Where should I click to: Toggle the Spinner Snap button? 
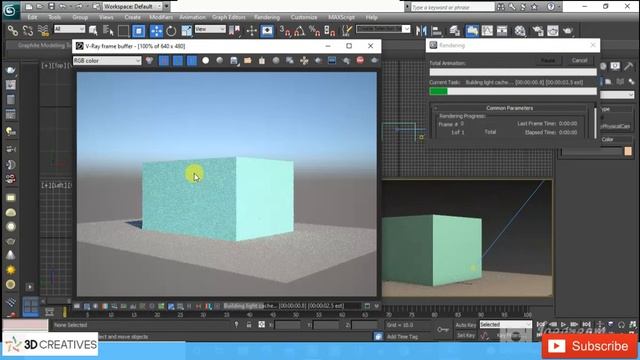[329, 31]
